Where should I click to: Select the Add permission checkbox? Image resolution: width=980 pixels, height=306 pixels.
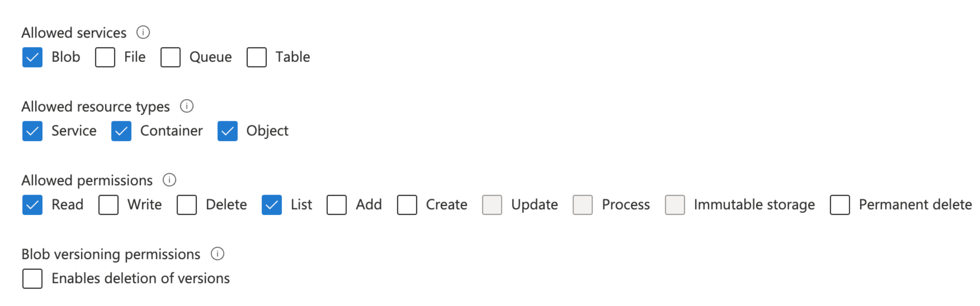point(337,205)
